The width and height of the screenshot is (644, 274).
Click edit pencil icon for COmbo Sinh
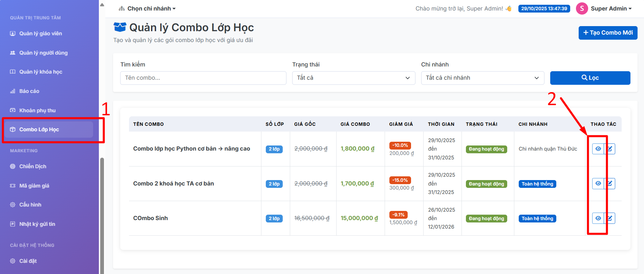(x=610, y=218)
